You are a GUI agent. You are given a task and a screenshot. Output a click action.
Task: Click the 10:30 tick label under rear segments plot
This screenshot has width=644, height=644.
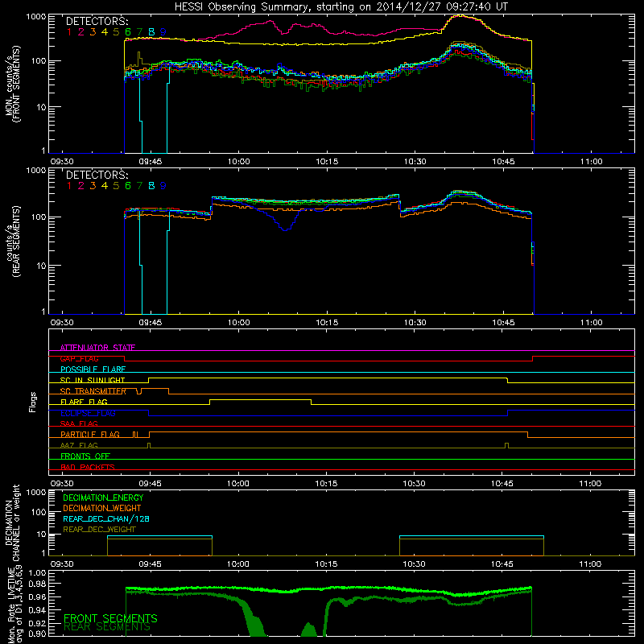(415, 323)
